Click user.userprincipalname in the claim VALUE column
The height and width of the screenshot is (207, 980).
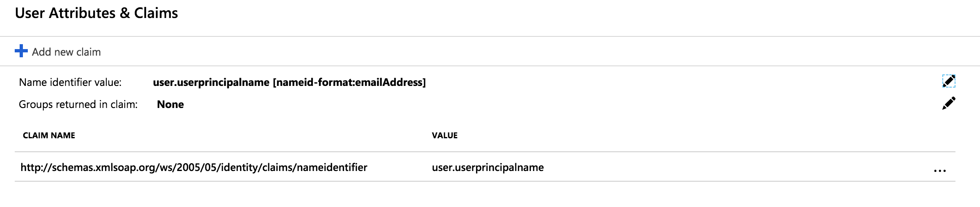pos(488,167)
